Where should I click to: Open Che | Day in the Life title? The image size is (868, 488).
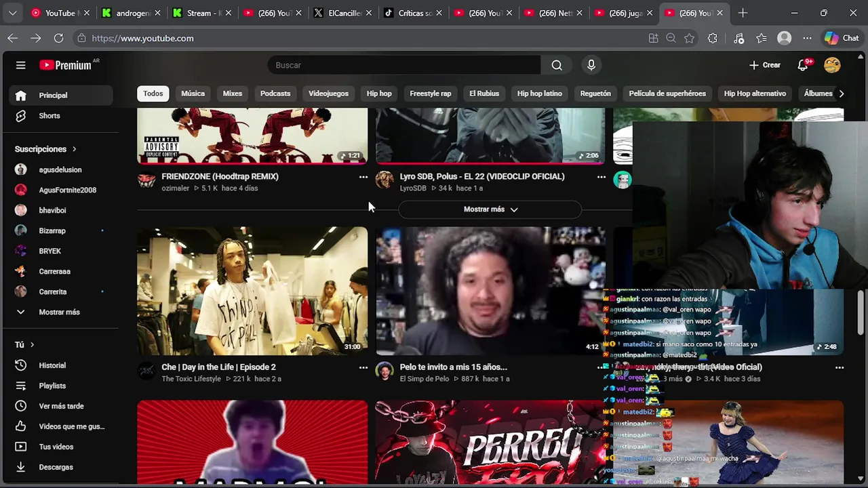[x=218, y=367]
